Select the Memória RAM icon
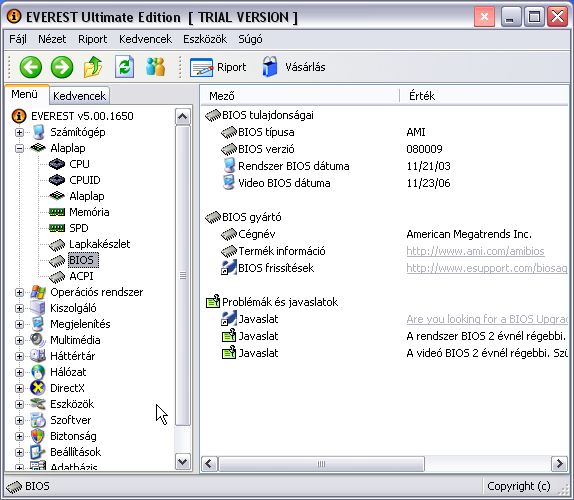Screen dimensions: 574x500 [57, 212]
